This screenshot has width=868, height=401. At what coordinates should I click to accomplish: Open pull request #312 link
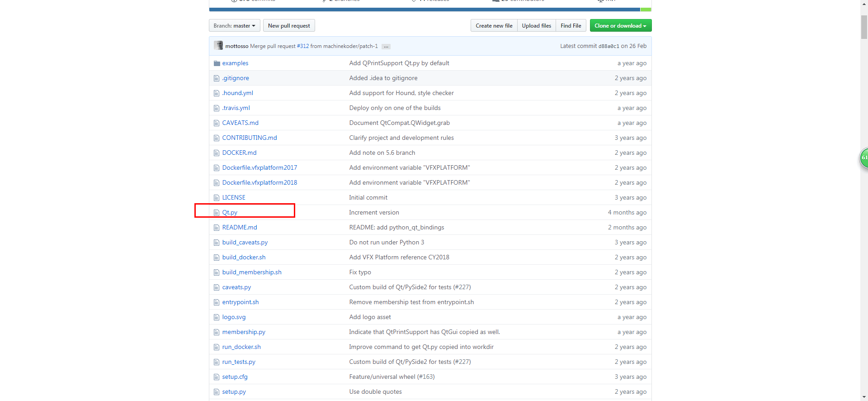[303, 46]
